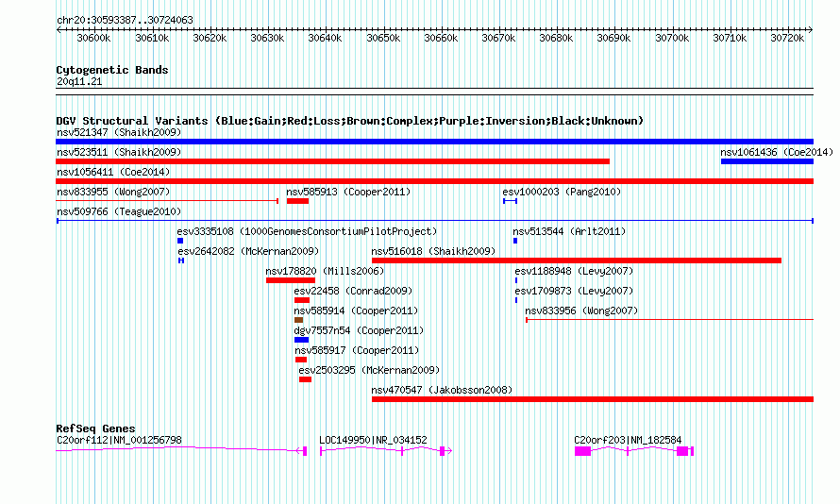
Task: Click the 30720k ruler tick label
Action: (x=787, y=38)
